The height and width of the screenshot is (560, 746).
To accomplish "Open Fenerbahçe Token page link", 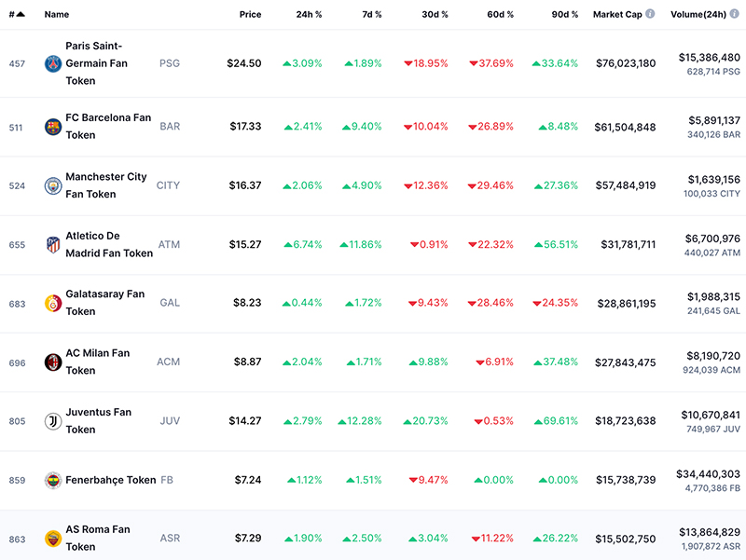I will [x=110, y=480].
